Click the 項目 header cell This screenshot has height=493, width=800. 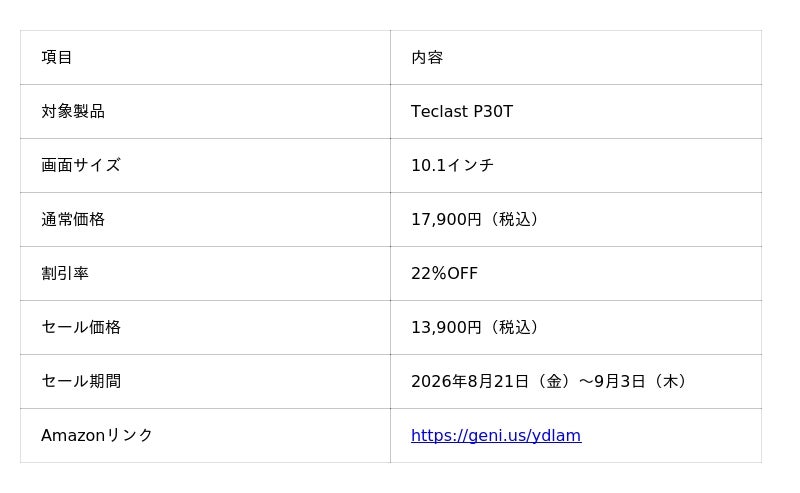(205, 57)
